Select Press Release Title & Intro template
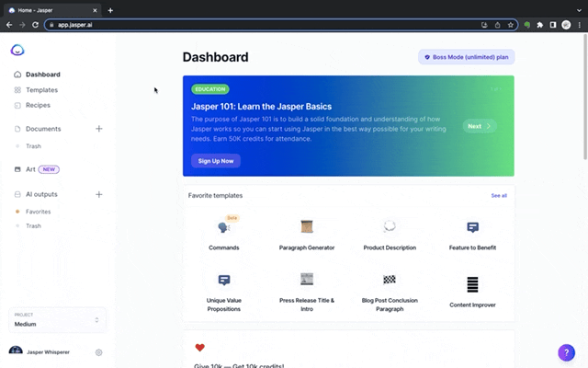This screenshot has height=368, width=588. click(307, 280)
